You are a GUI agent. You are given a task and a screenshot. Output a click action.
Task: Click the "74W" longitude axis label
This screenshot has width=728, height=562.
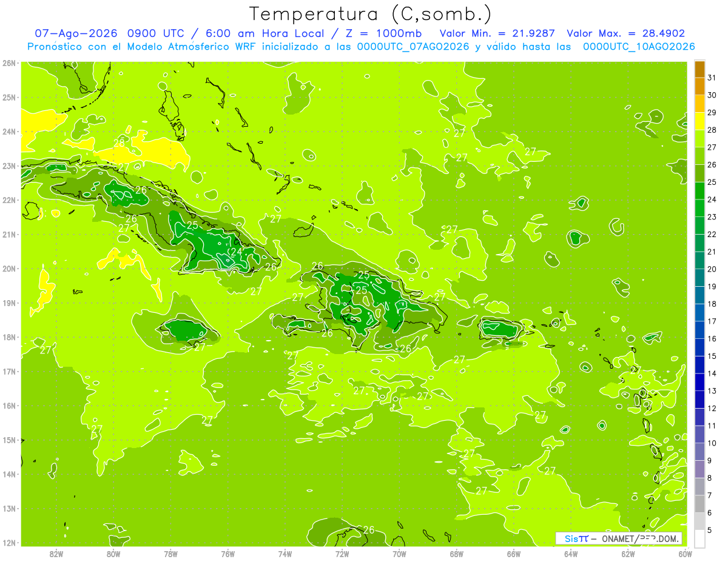tap(285, 554)
